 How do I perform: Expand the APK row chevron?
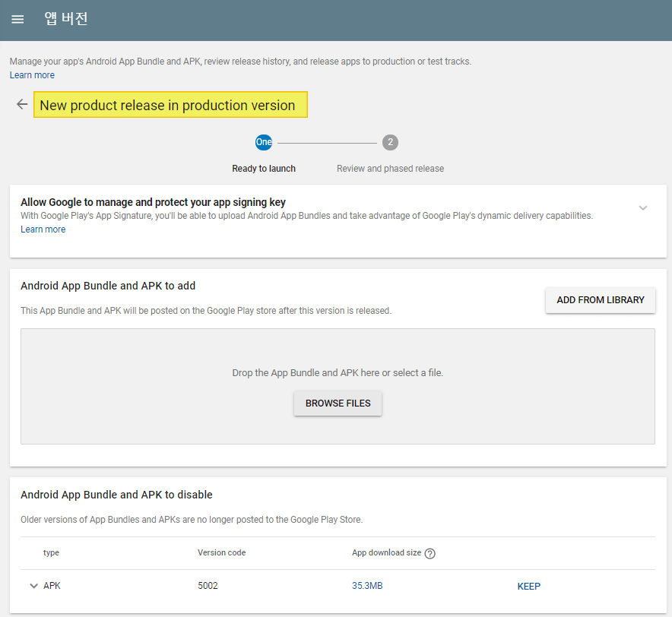(x=33, y=586)
